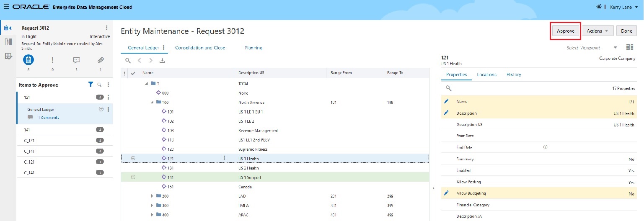Search the properties list
Screen dimensions: 644x221
pos(448,88)
